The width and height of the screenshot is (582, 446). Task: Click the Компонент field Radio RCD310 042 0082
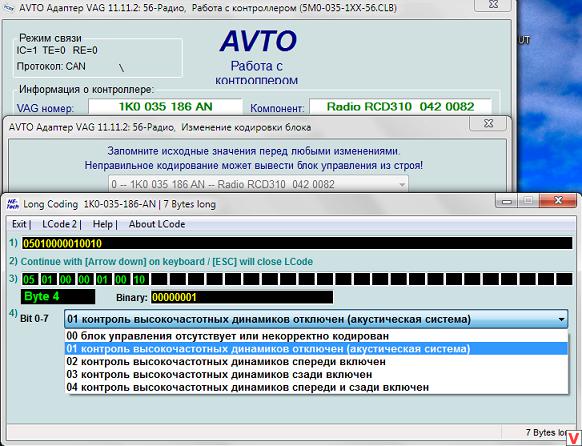(400, 107)
